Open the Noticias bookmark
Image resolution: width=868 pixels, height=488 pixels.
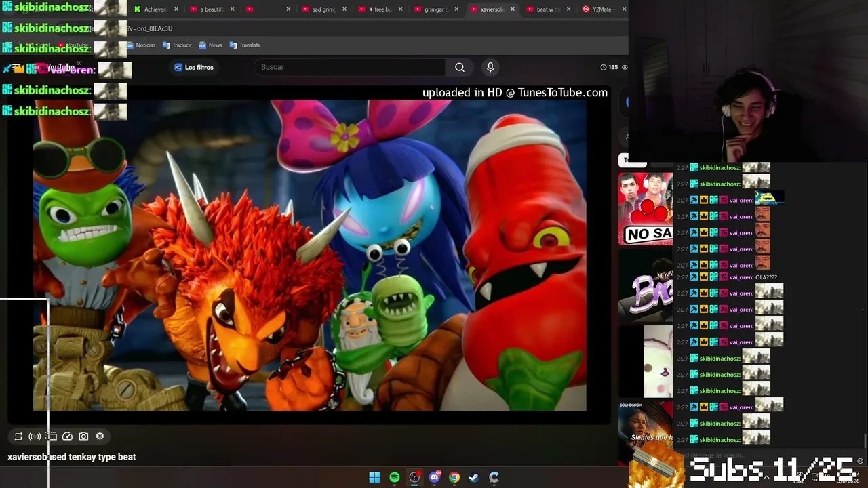pyautogui.click(x=140, y=45)
